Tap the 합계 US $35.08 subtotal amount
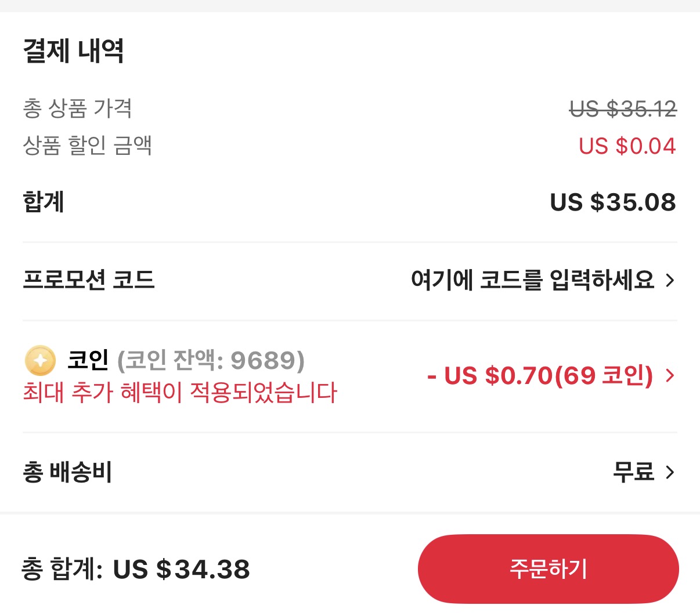The width and height of the screenshot is (700, 616). pyautogui.click(x=612, y=202)
